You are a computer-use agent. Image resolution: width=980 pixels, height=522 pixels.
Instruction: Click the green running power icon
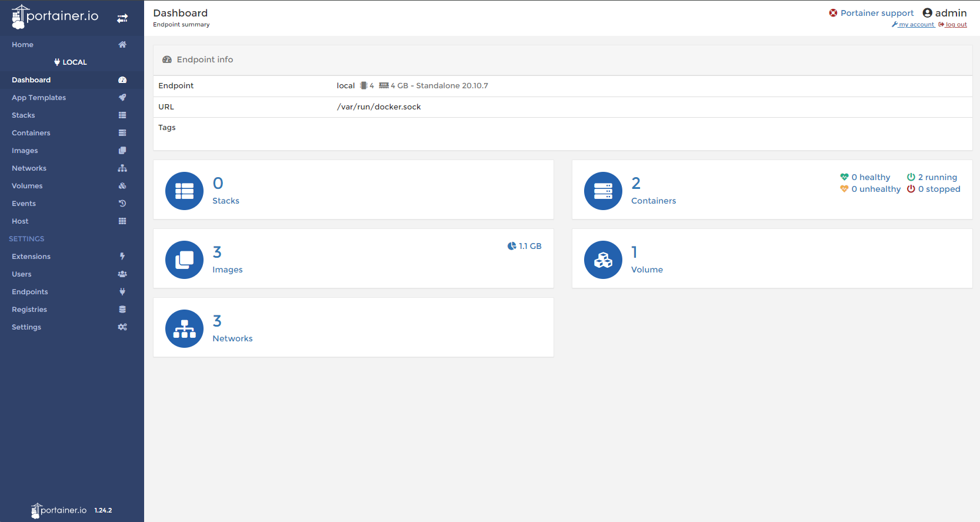[x=911, y=177]
